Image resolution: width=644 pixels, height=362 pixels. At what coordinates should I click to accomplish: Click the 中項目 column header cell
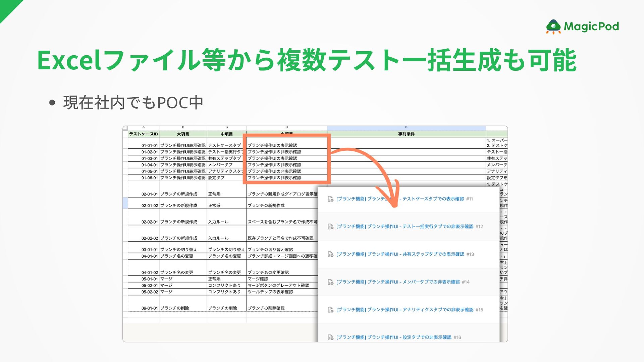[226, 134]
